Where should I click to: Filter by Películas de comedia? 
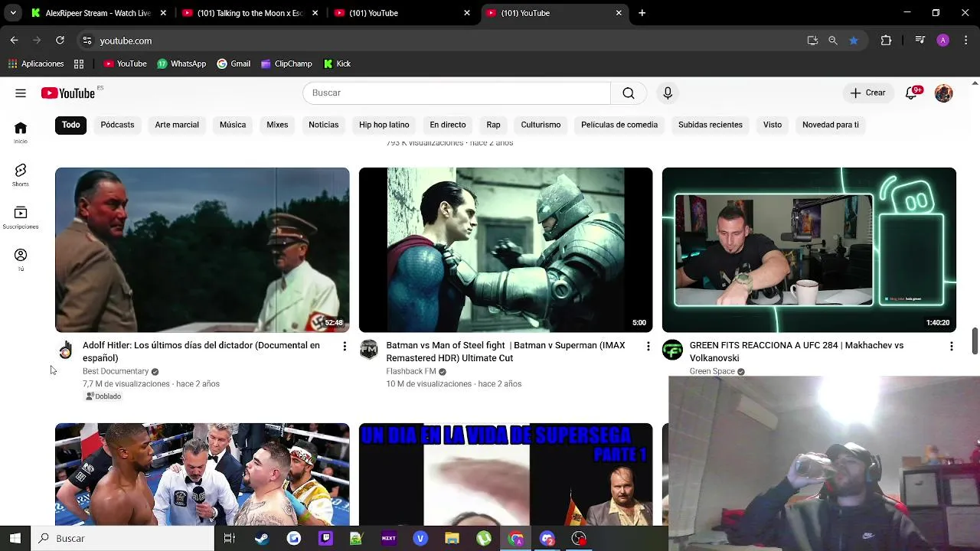pyautogui.click(x=619, y=125)
